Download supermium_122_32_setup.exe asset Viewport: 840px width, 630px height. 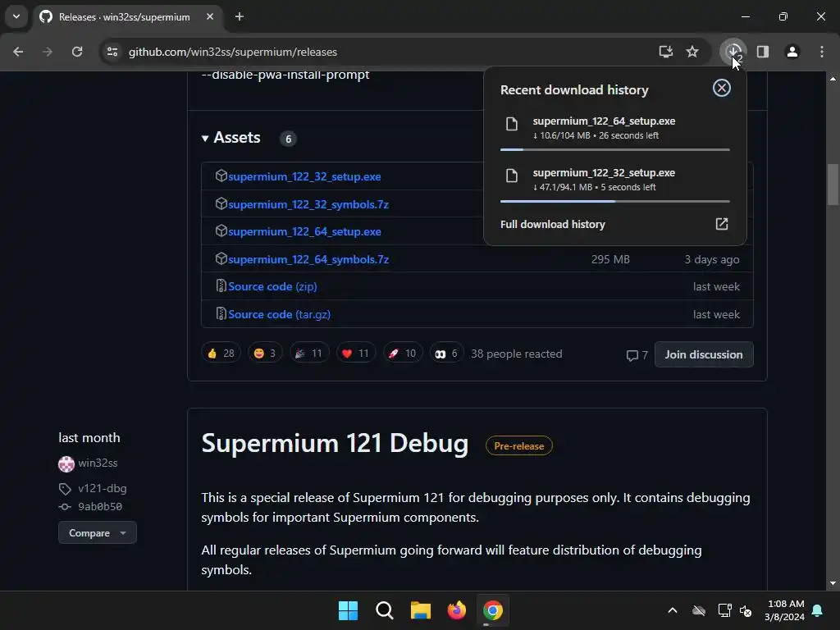[304, 176]
